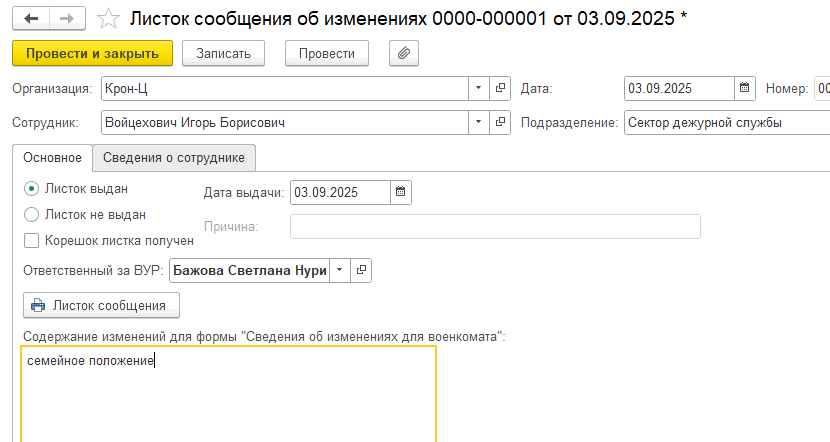Open the Ответственный за ВУР record

361,270
